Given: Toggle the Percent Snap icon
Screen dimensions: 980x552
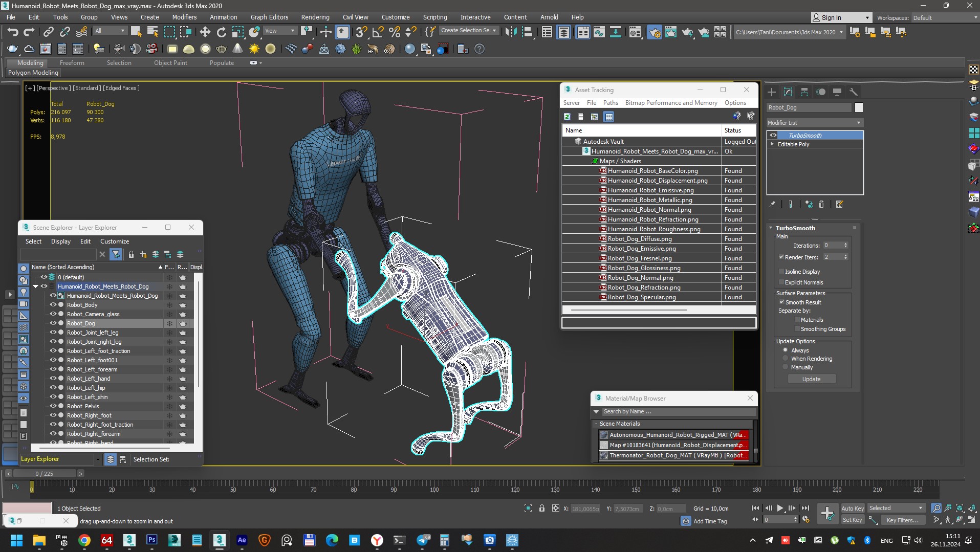Looking at the screenshot, I should coord(394,32).
